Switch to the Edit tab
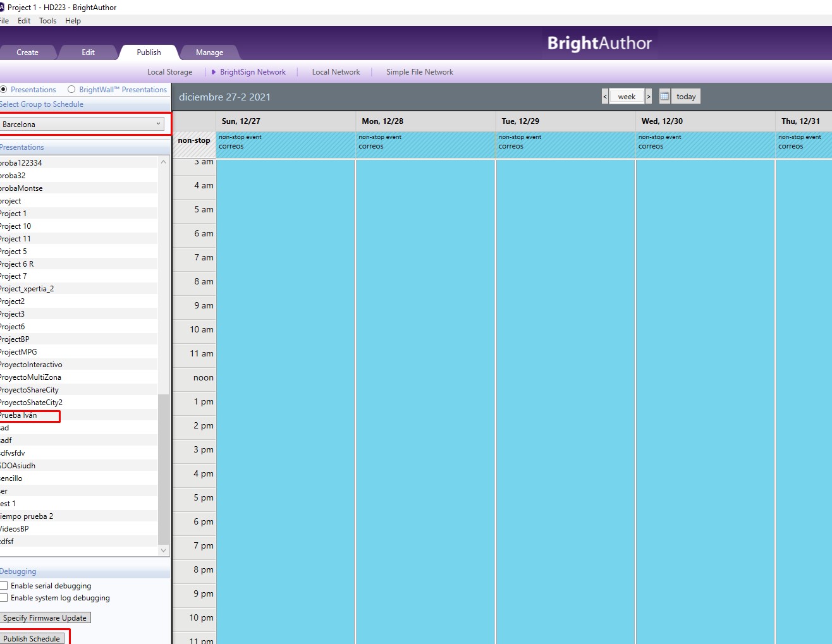The height and width of the screenshot is (644, 832). 88,52
